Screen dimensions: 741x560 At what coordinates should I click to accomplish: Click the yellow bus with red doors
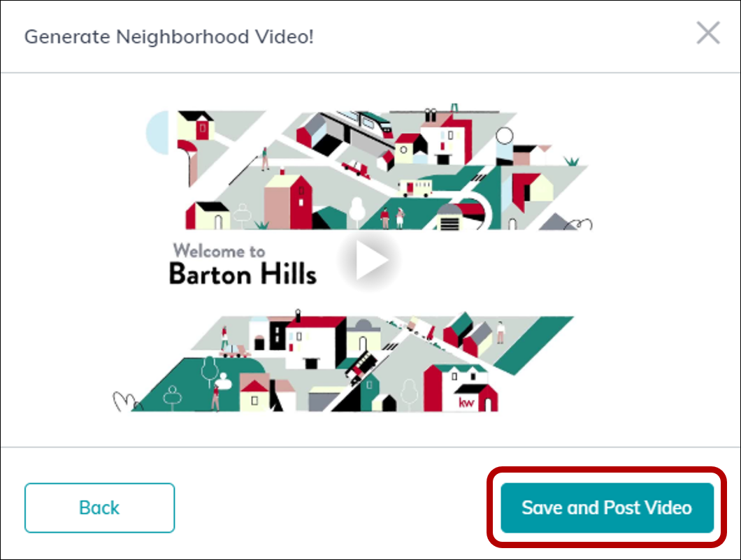(x=415, y=187)
